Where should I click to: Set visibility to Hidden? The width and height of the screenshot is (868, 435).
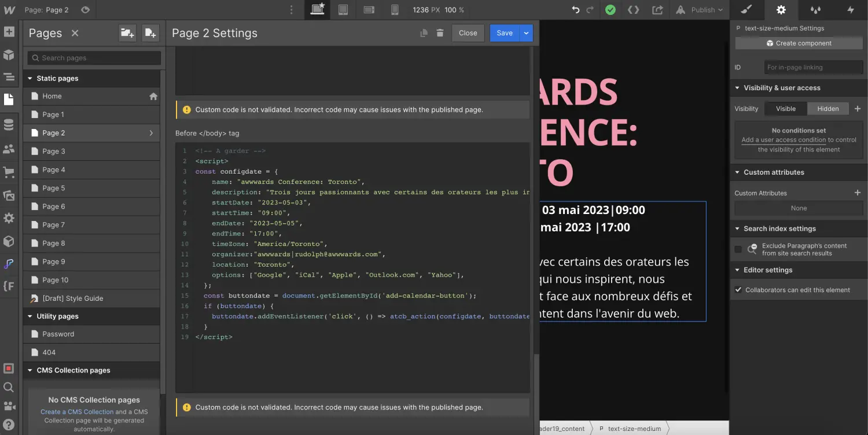pyautogui.click(x=827, y=109)
